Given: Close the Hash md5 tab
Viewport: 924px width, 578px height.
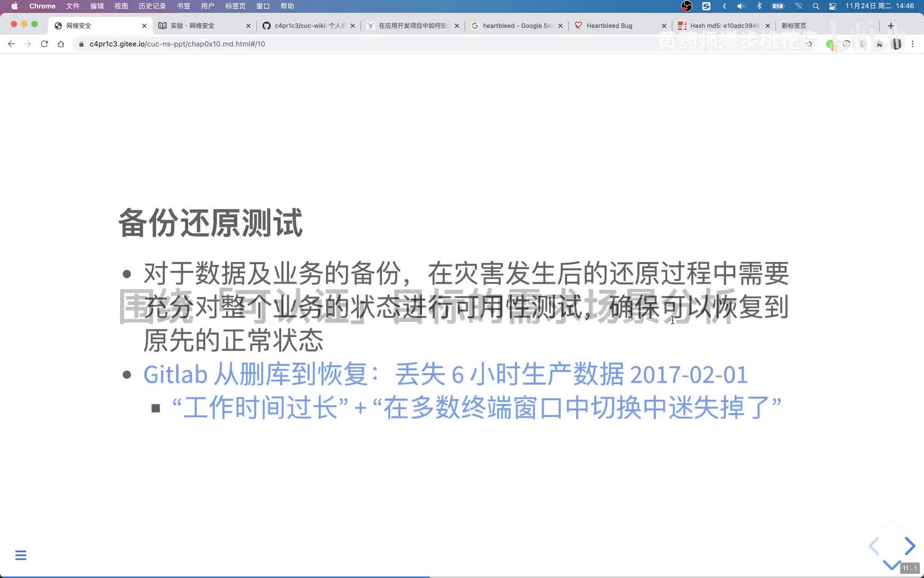Looking at the screenshot, I should click(x=768, y=26).
